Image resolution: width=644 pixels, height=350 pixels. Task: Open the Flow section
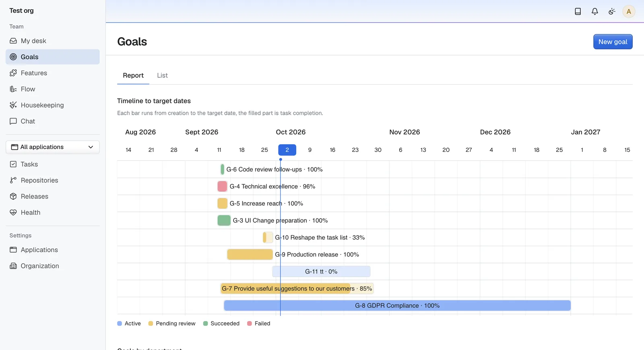pyautogui.click(x=53, y=89)
